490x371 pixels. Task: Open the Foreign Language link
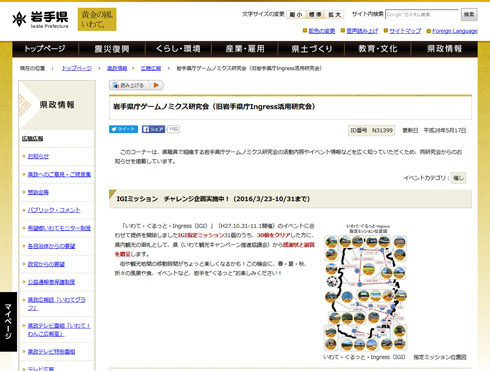tap(455, 31)
